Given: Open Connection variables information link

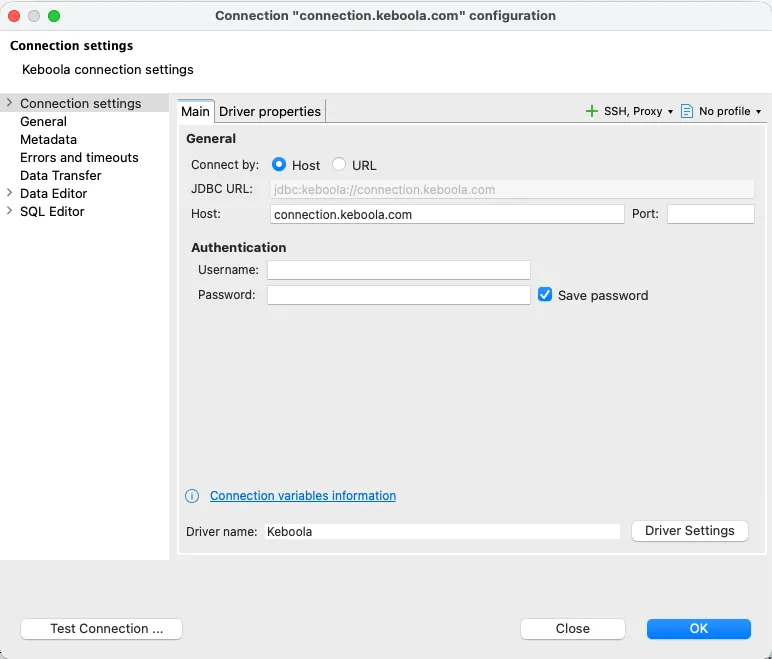Looking at the screenshot, I should (x=303, y=495).
